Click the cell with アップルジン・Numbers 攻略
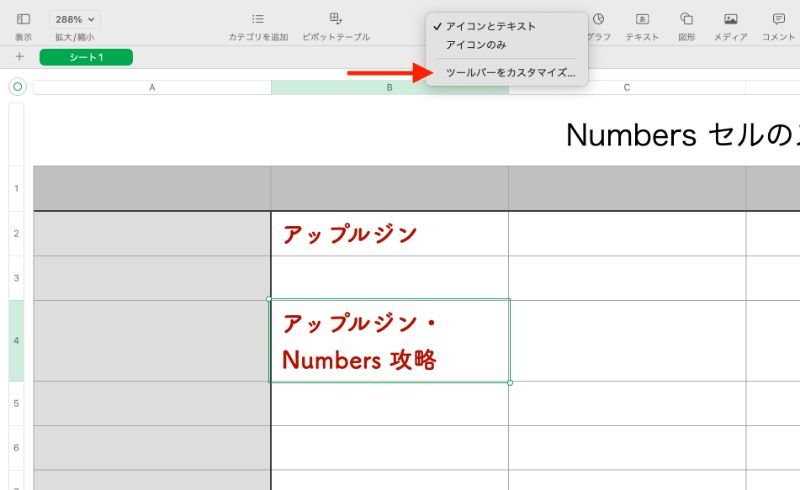Viewport: 800px width, 490px height. pyautogui.click(x=389, y=340)
